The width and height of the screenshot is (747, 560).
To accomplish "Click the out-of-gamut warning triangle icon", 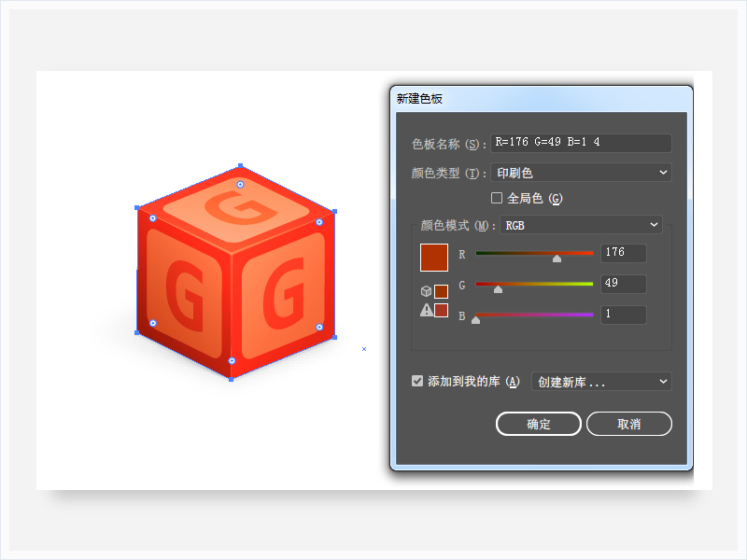I will (427, 311).
